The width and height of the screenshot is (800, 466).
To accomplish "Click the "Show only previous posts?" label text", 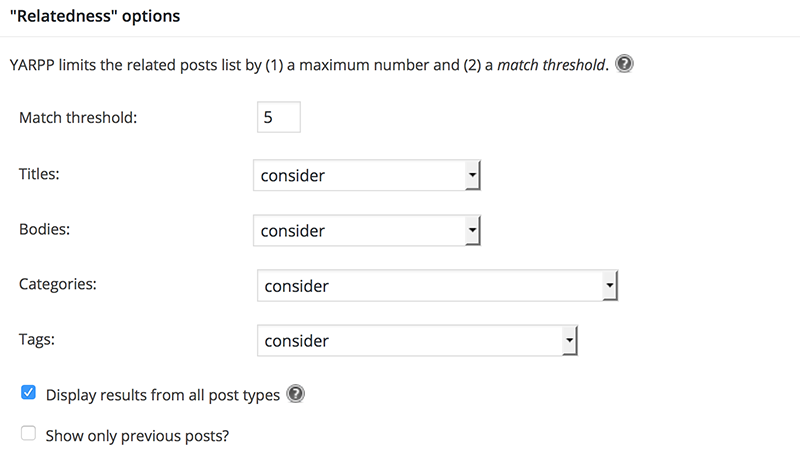I will tap(137, 436).
